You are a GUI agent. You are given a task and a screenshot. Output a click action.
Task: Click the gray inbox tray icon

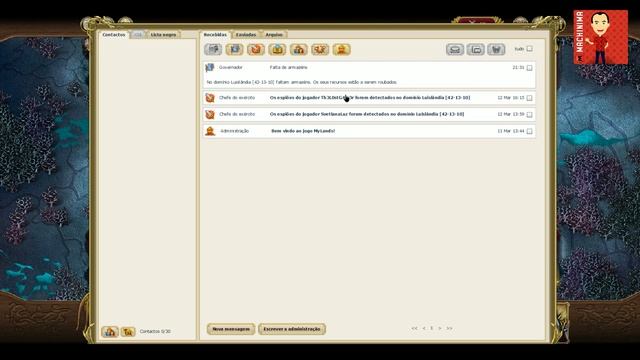pos(455,49)
